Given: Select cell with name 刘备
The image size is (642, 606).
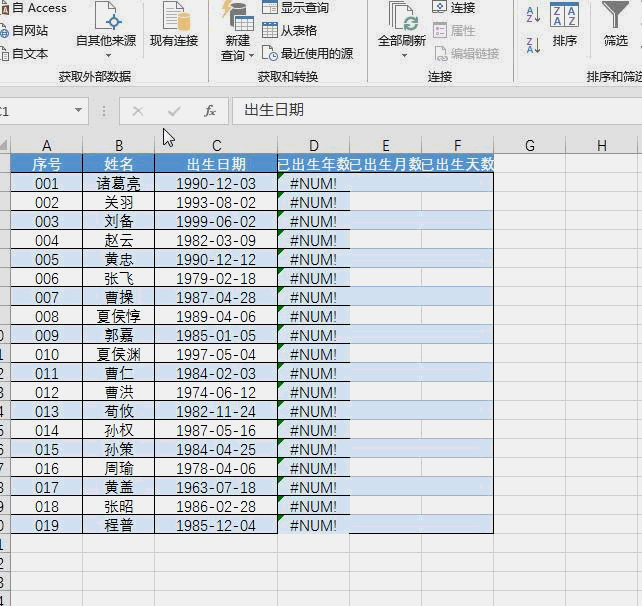Looking at the screenshot, I should [119, 221].
